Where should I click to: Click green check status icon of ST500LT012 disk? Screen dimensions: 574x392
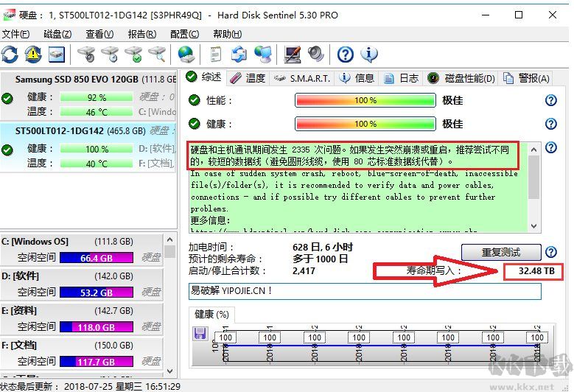(x=7, y=150)
